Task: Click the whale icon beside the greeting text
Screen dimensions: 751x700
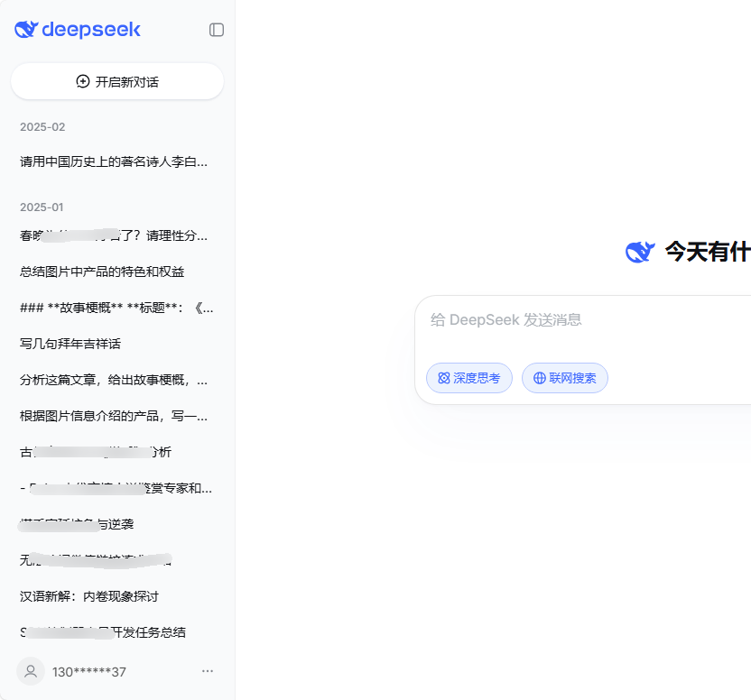Action: pyautogui.click(x=640, y=253)
